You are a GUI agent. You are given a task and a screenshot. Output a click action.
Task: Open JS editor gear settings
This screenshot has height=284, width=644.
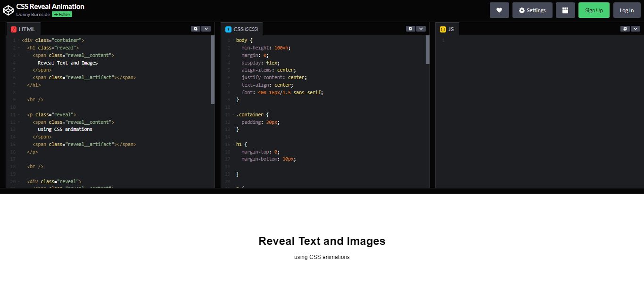pyautogui.click(x=625, y=29)
